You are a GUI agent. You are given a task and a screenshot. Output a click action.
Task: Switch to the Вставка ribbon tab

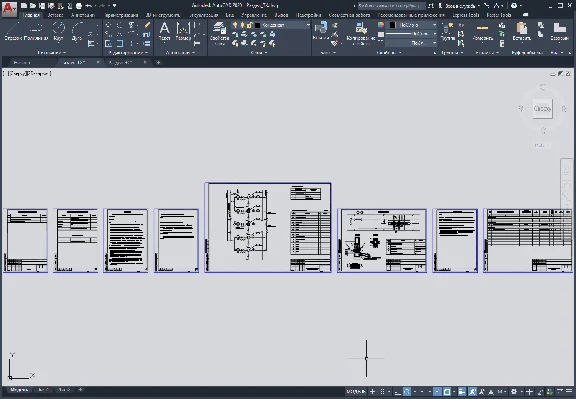[55, 15]
